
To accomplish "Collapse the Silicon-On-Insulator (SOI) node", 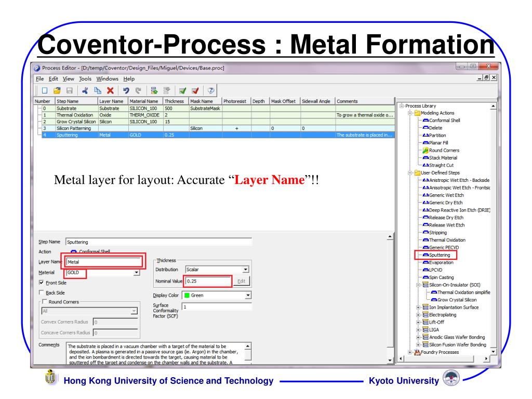I will point(418,285).
